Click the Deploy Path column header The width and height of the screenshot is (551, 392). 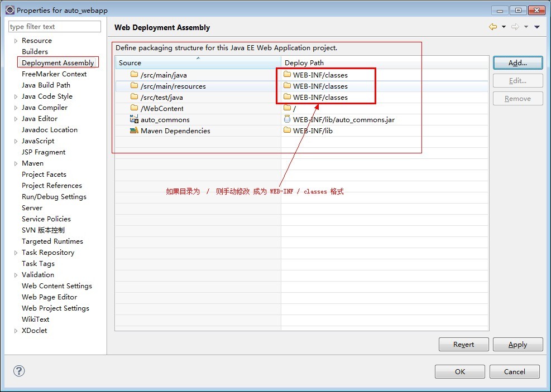[x=385, y=62]
